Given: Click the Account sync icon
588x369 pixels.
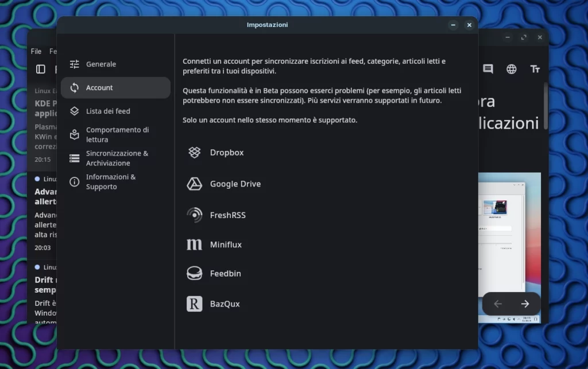Looking at the screenshot, I should [74, 88].
